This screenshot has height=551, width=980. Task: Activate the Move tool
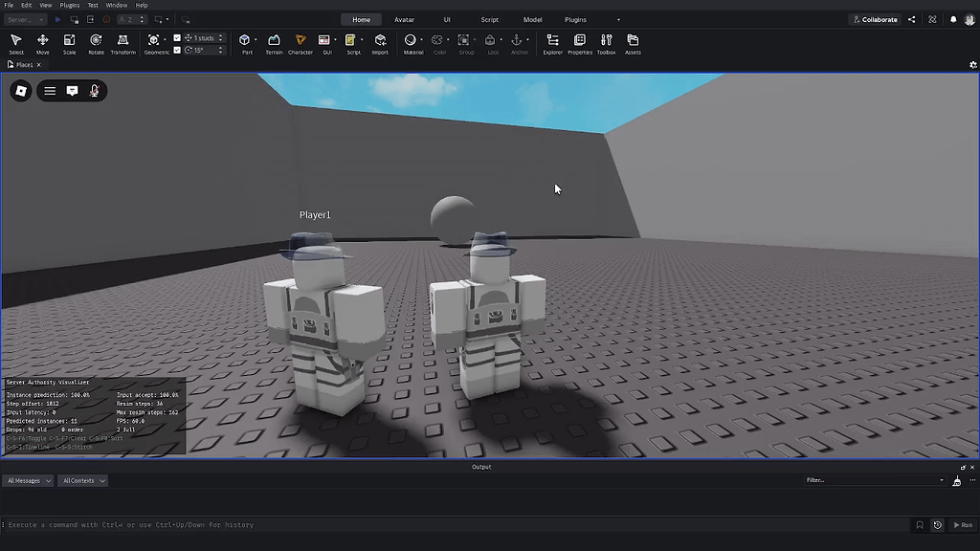[x=42, y=44]
